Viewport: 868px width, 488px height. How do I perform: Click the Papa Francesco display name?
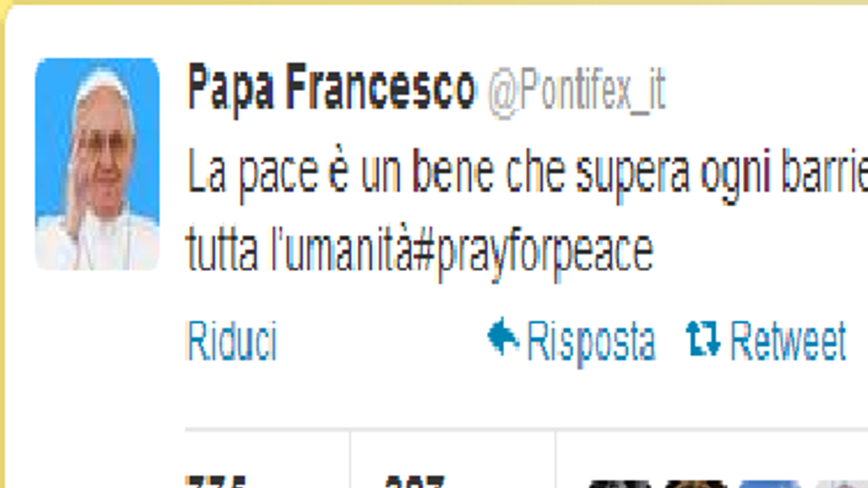331,90
